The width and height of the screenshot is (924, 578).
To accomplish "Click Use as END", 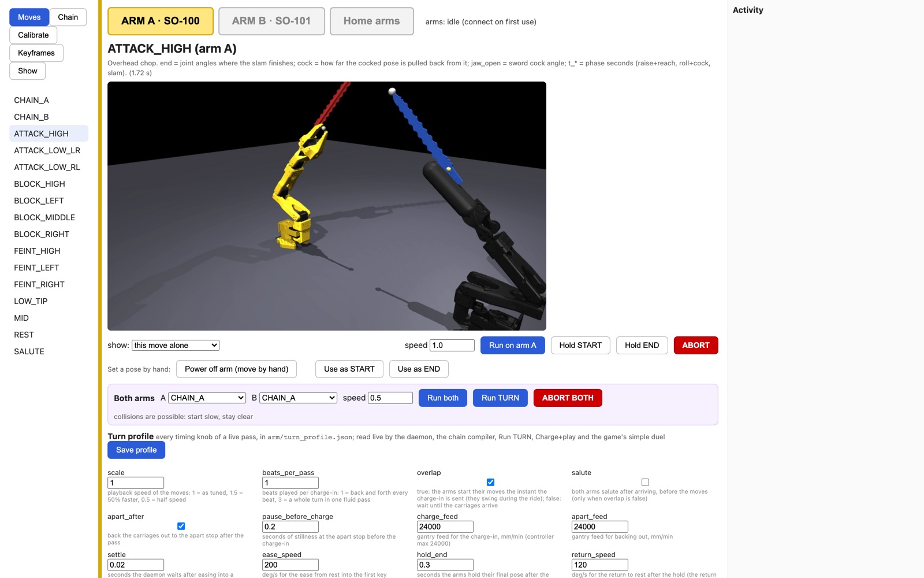I will tap(419, 369).
